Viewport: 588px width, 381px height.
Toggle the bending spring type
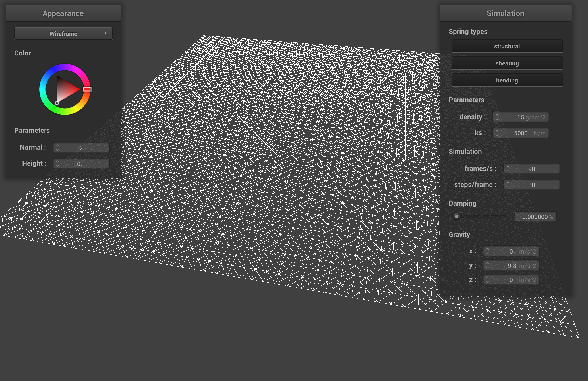[507, 80]
